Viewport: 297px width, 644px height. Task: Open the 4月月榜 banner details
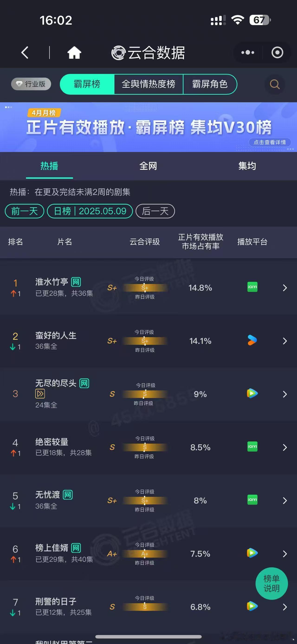click(148, 127)
